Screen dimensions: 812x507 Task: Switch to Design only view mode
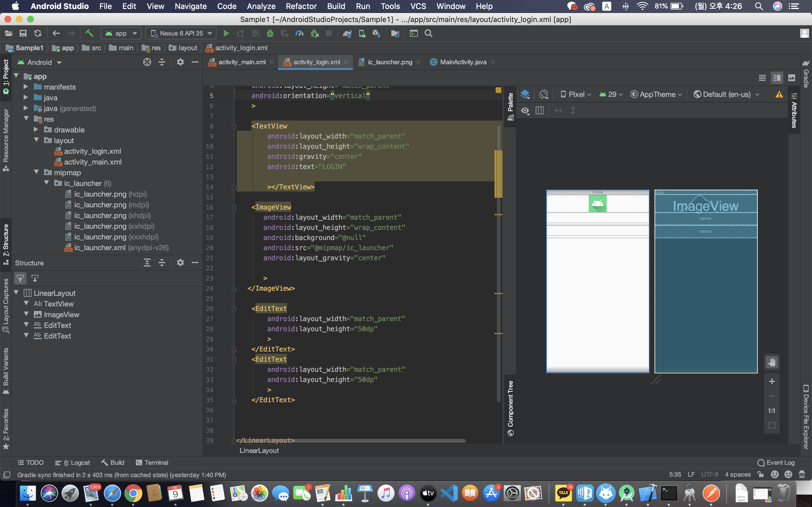point(791,78)
